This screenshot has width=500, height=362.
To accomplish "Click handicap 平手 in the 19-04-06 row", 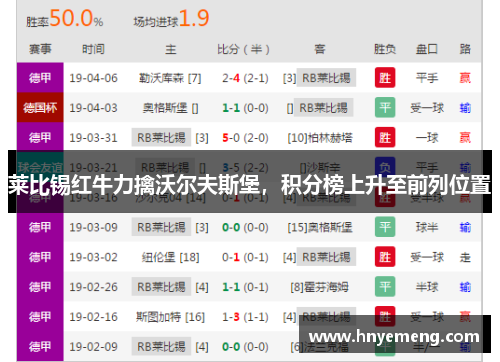I will click(x=427, y=78).
